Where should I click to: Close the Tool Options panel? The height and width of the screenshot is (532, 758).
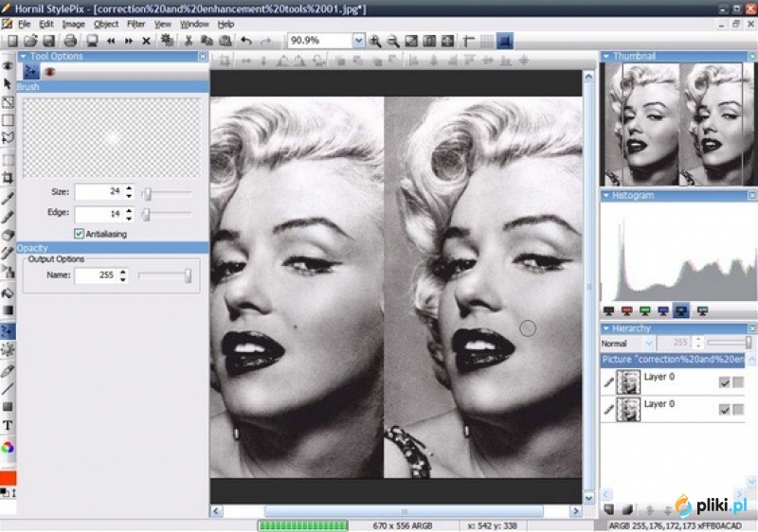click(x=203, y=57)
